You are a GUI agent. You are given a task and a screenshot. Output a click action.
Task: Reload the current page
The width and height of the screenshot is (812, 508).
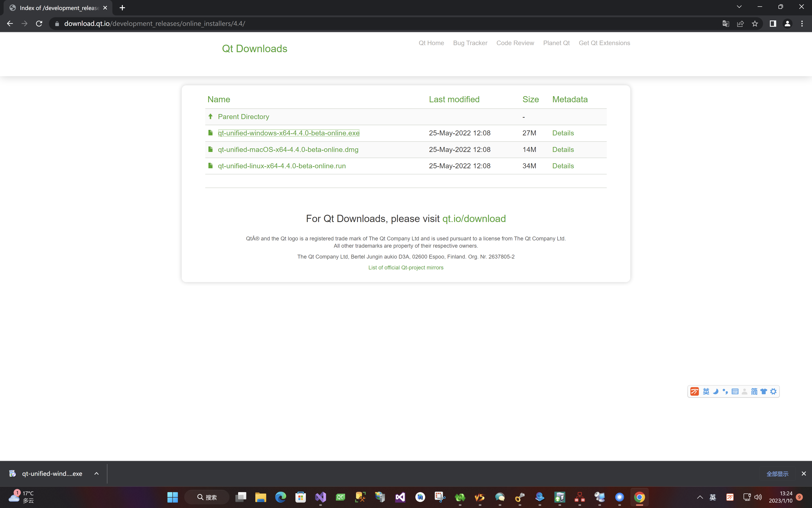39,24
